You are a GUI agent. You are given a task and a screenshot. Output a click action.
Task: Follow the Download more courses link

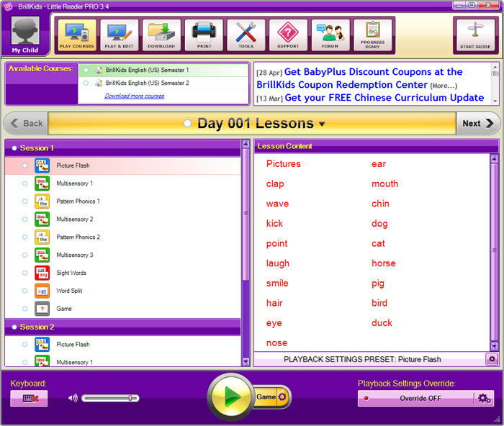click(x=135, y=96)
